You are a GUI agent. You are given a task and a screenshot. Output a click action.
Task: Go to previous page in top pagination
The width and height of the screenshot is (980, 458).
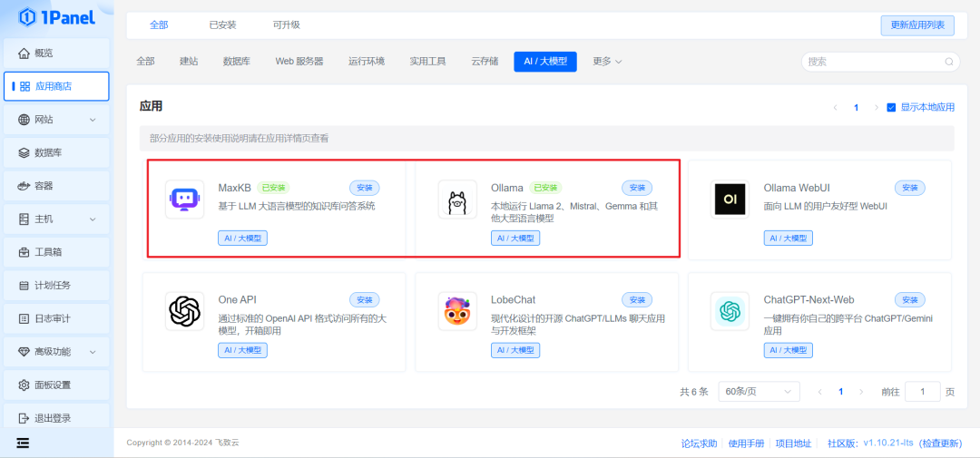tap(835, 107)
